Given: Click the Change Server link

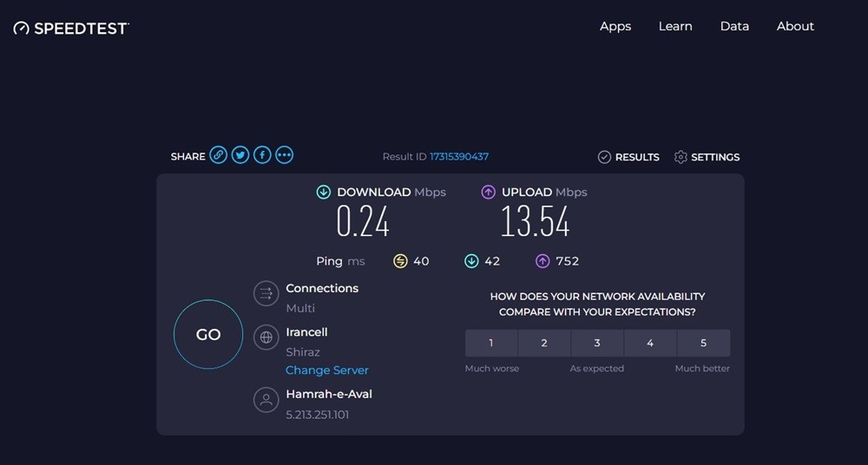Looking at the screenshot, I should click(327, 370).
